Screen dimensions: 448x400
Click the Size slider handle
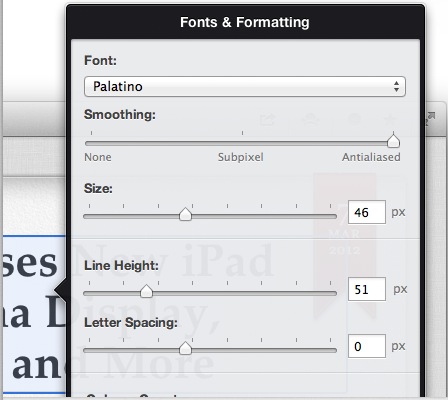pyautogui.click(x=185, y=214)
